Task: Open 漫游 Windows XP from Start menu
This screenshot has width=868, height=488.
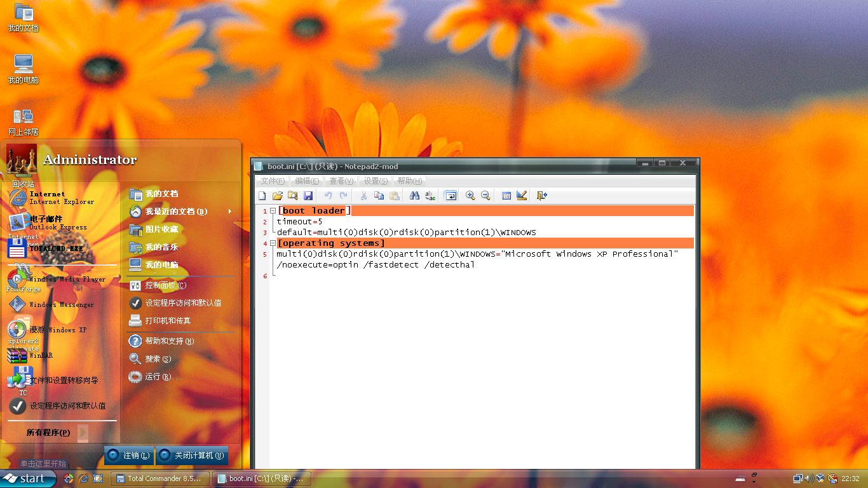Action: 61,330
